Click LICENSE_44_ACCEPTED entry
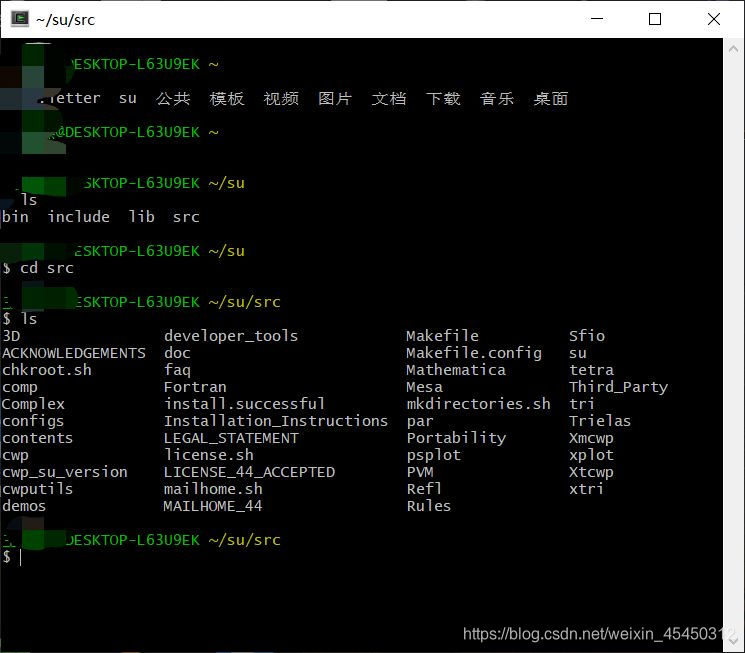The image size is (745, 653). click(x=249, y=472)
